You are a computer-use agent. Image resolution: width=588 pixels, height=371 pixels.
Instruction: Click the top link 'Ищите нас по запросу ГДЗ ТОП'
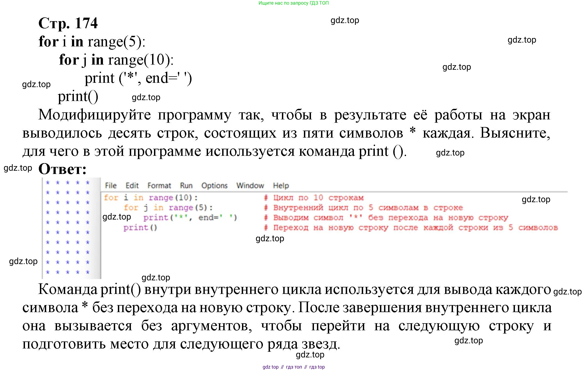[x=294, y=3]
